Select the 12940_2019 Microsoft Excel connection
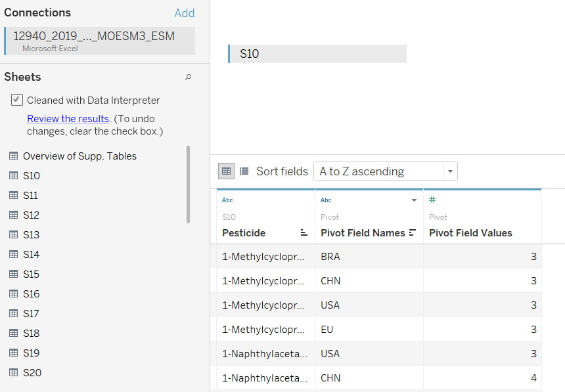The image size is (565, 392). (100, 41)
